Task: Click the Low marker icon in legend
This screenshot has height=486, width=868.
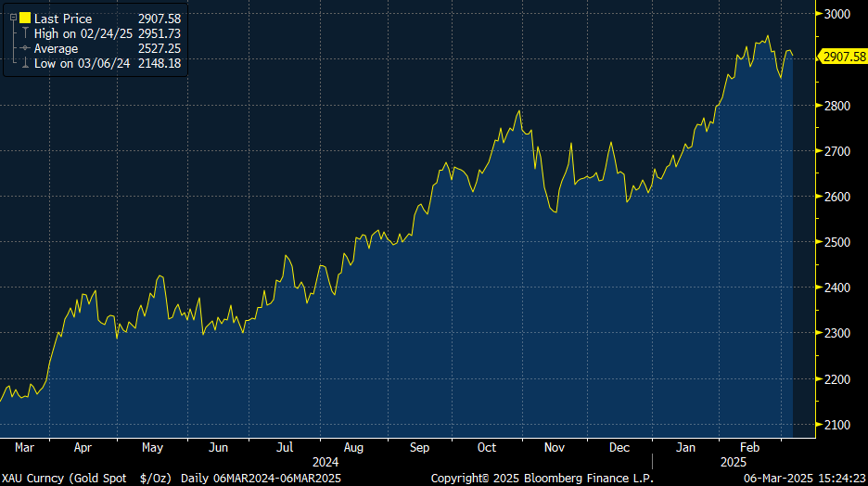Action: click(24, 63)
